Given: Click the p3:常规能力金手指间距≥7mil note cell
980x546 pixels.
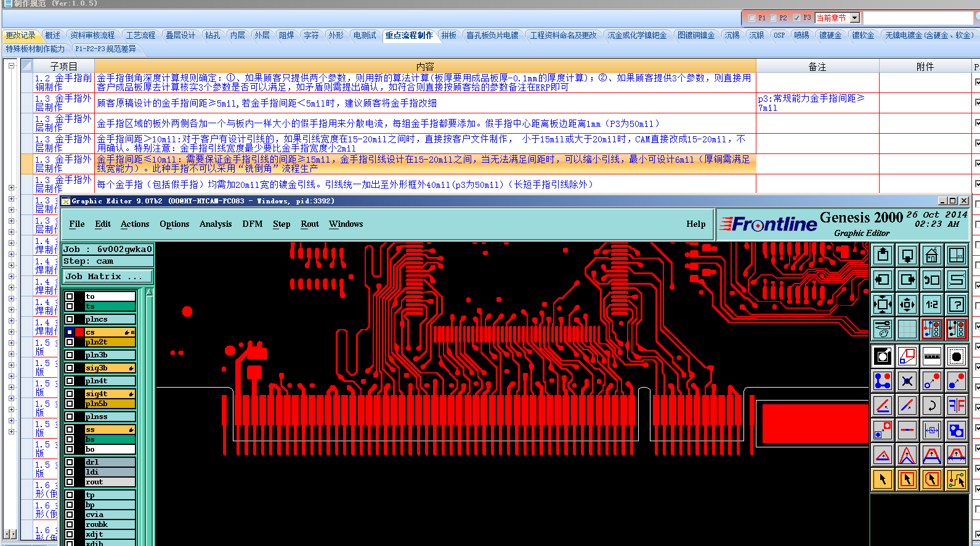Looking at the screenshot, I should point(817,103).
